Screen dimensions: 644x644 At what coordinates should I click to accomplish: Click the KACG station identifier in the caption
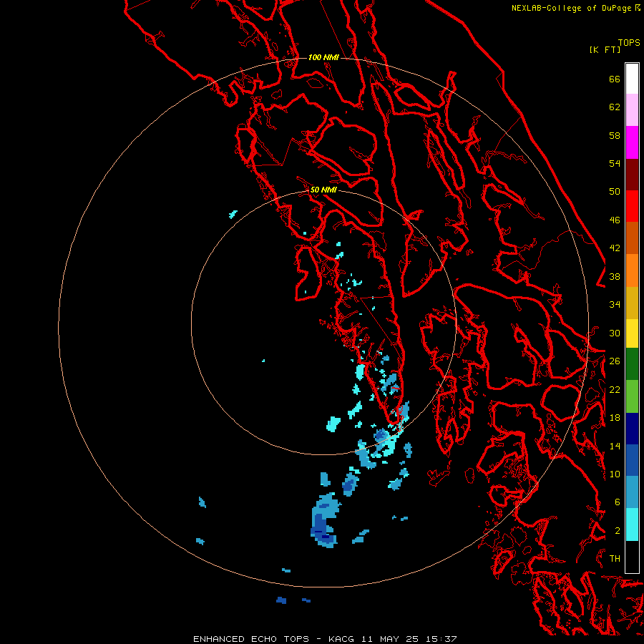tap(342, 639)
